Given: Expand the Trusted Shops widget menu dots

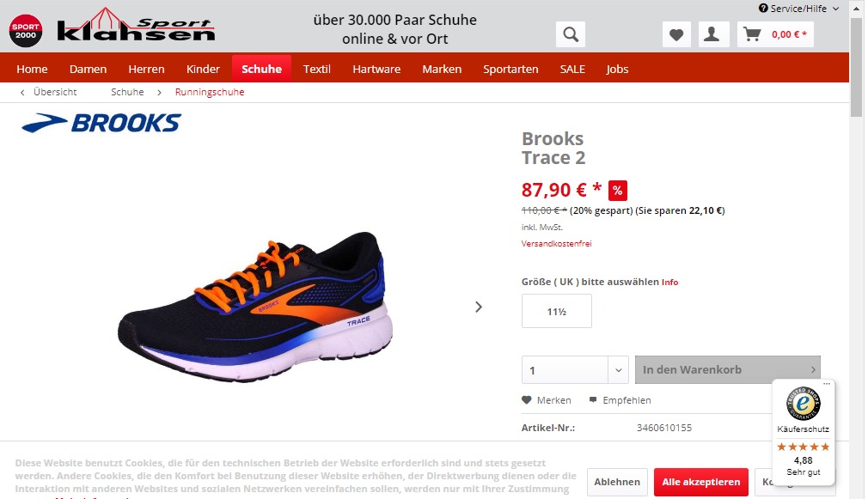Looking at the screenshot, I should (827, 383).
